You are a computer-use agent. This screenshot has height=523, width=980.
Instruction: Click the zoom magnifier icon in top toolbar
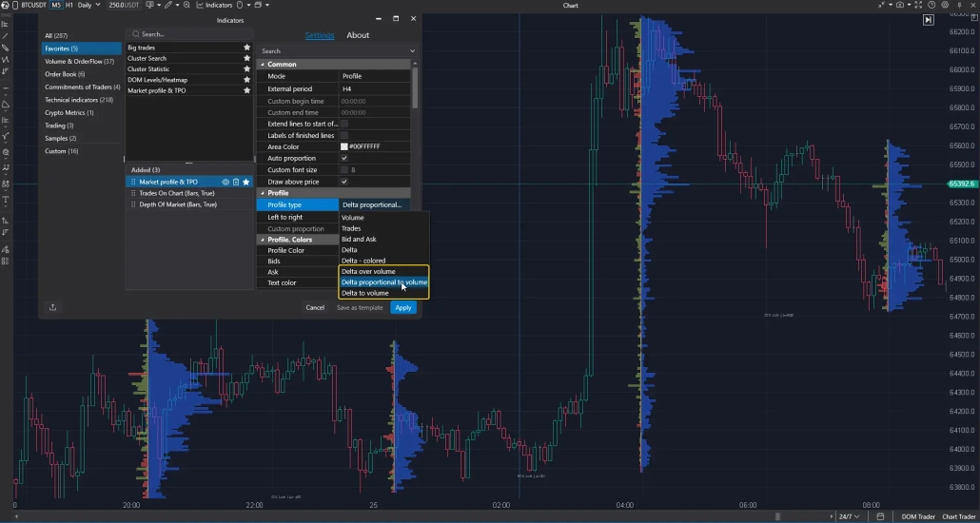coord(186,5)
